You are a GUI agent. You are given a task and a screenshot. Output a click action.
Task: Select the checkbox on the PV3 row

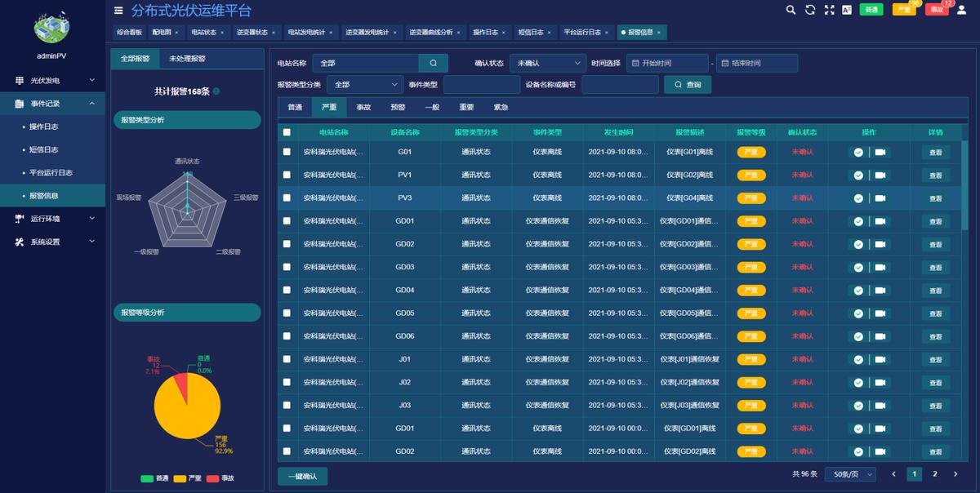(x=287, y=198)
